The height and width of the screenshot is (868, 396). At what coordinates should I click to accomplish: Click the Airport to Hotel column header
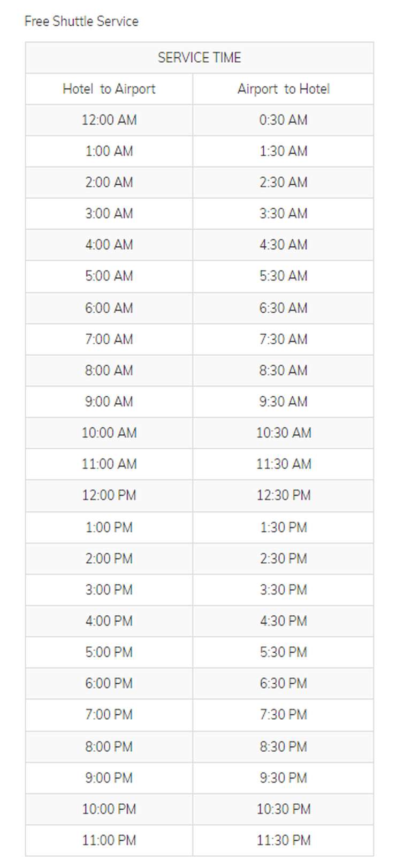283,89
